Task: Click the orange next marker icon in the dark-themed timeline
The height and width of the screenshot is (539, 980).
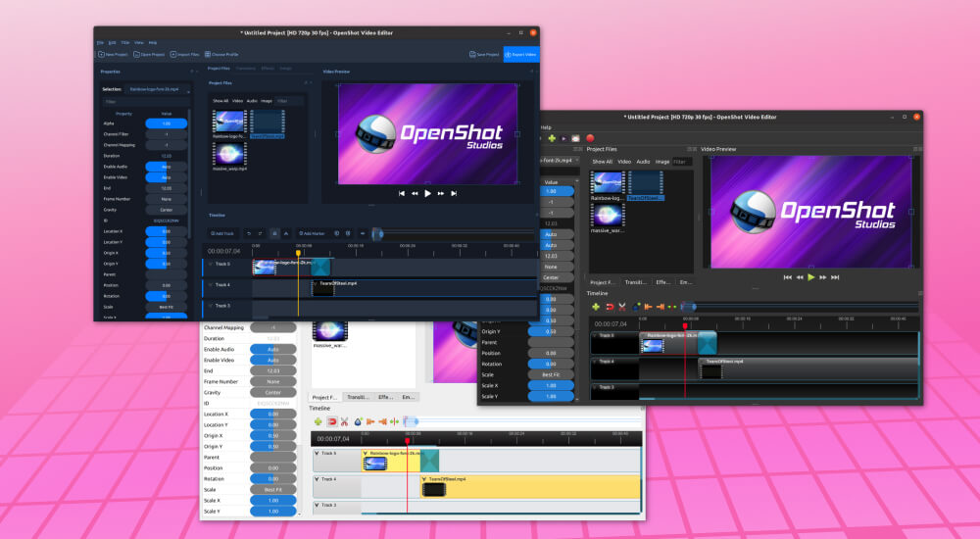Action: (661, 307)
